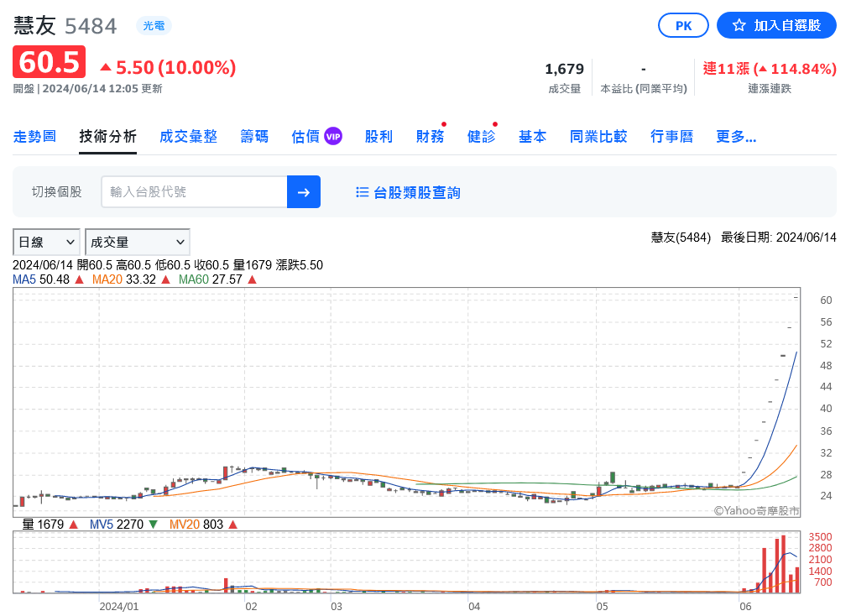Screen dimensions: 851x616
Task: Select the 技術分析 tab
Action: pos(107,136)
